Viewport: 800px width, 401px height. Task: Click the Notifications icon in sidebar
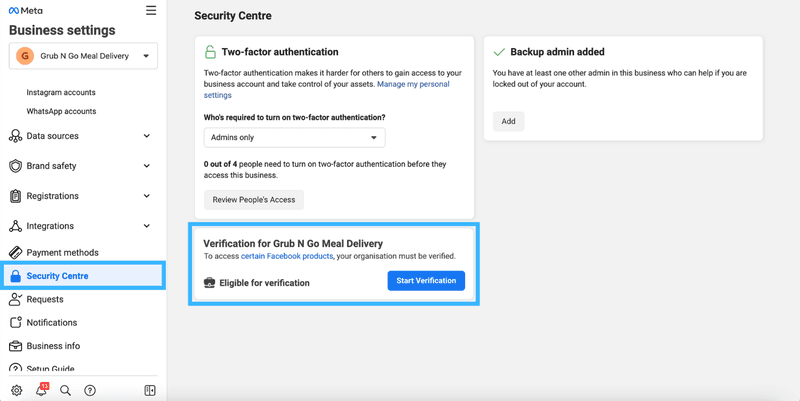pos(16,322)
